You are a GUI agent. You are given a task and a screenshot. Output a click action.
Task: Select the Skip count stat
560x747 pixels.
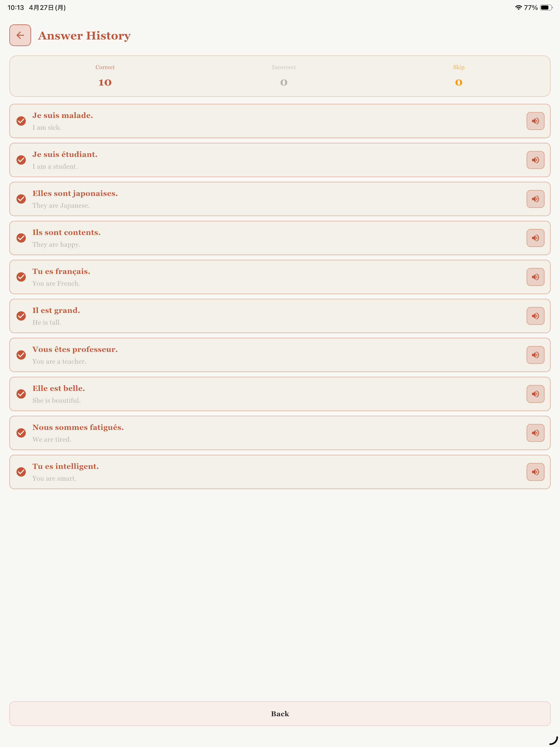pyautogui.click(x=459, y=76)
